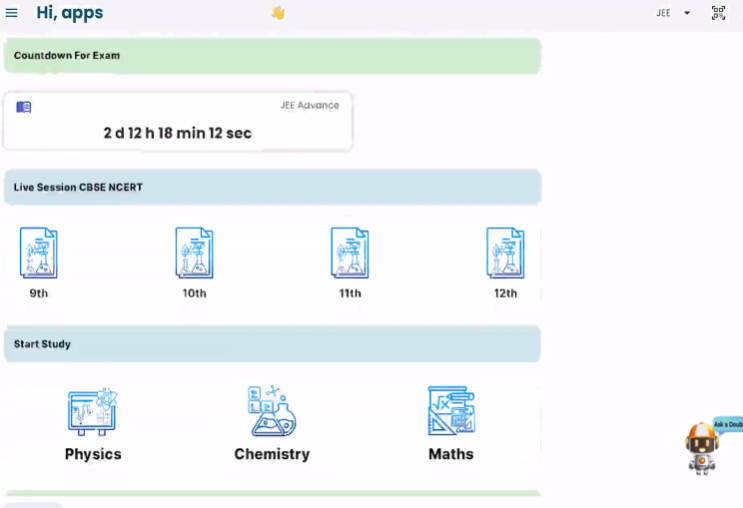Click the countdown timer 2 d 12 h text
This screenshot has width=743, height=508.
coord(178,133)
